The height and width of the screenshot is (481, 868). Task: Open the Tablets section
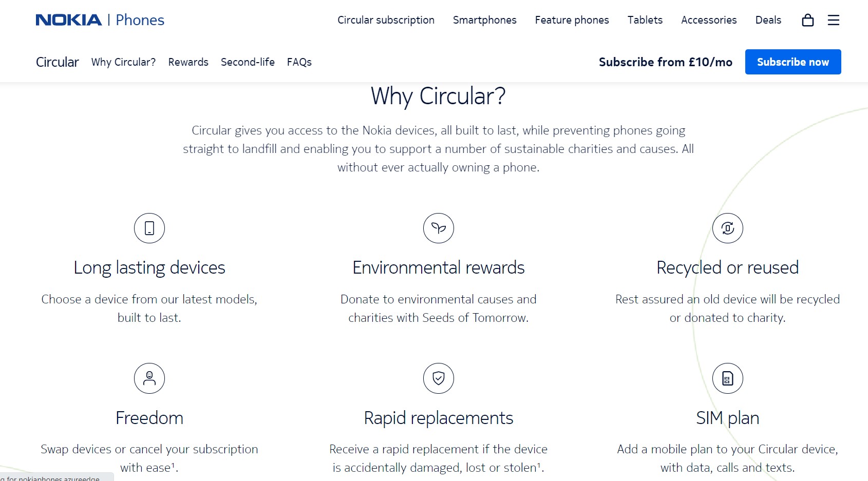pos(645,20)
